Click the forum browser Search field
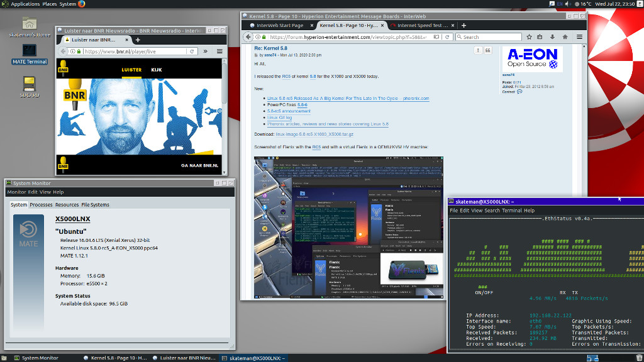644x362 pixels. click(488, 37)
